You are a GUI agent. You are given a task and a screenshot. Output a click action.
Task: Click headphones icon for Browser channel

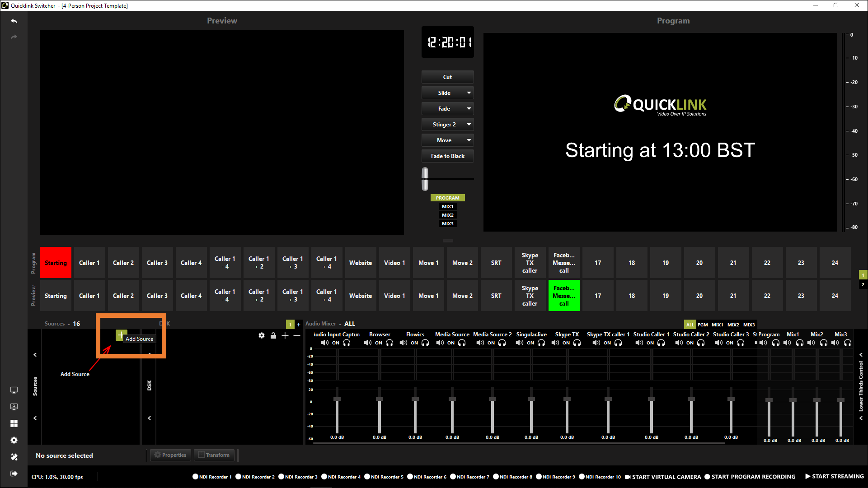click(x=389, y=343)
